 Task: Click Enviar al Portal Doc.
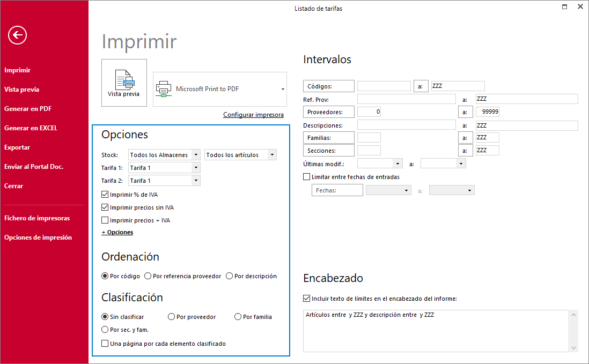[34, 167]
